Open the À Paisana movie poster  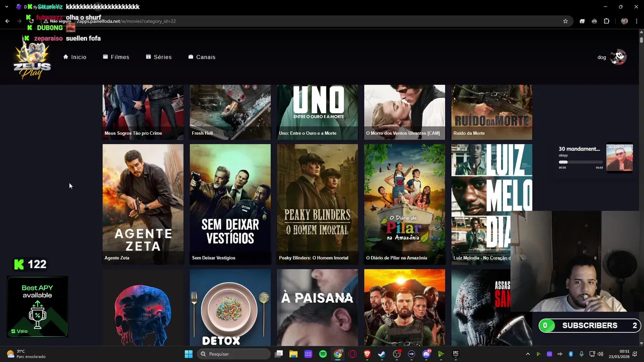pos(317,308)
